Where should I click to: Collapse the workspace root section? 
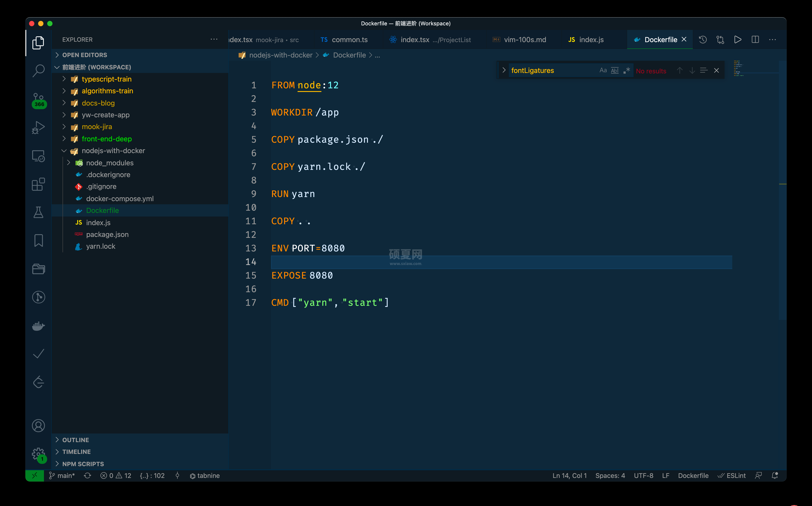click(140, 67)
